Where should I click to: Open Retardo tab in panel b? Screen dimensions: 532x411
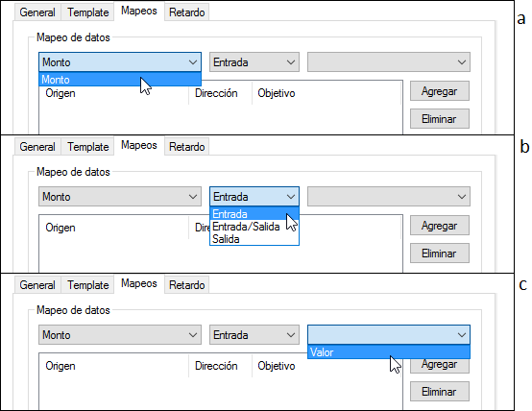(x=186, y=147)
